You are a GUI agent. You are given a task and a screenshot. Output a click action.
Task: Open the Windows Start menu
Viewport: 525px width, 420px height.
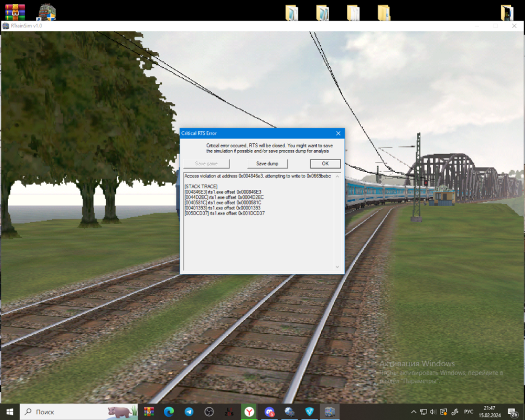(10, 412)
